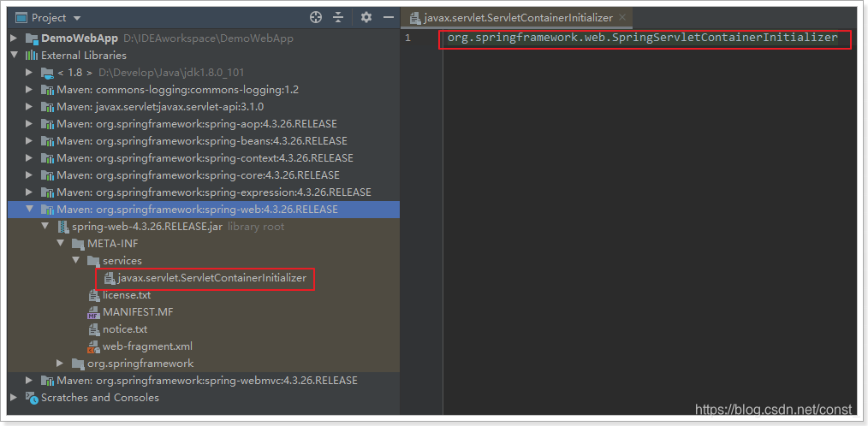The width and height of the screenshot is (868, 426).
Task: Click the collapse all icon in Project panel
Action: coord(338,18)
